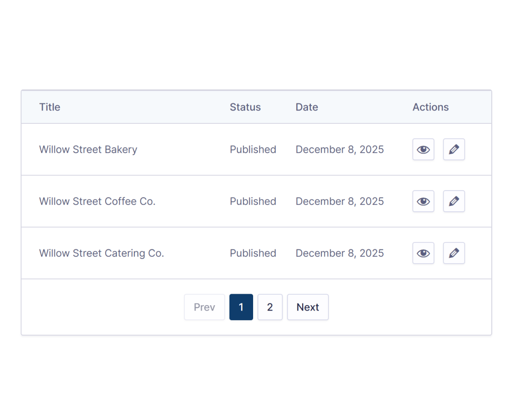
Task: Edit the Willow Street Bakery entry
Action: pyautogui.click(x=454, y=149)
